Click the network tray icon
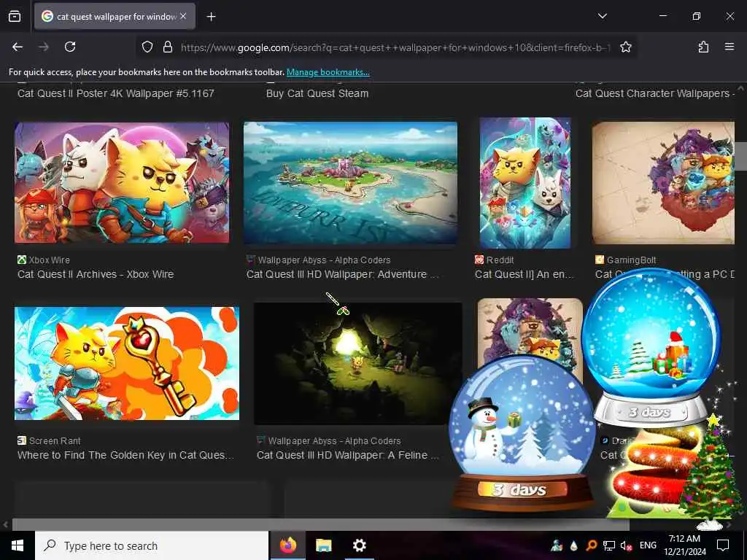747x560 pixels. (609, 545)
